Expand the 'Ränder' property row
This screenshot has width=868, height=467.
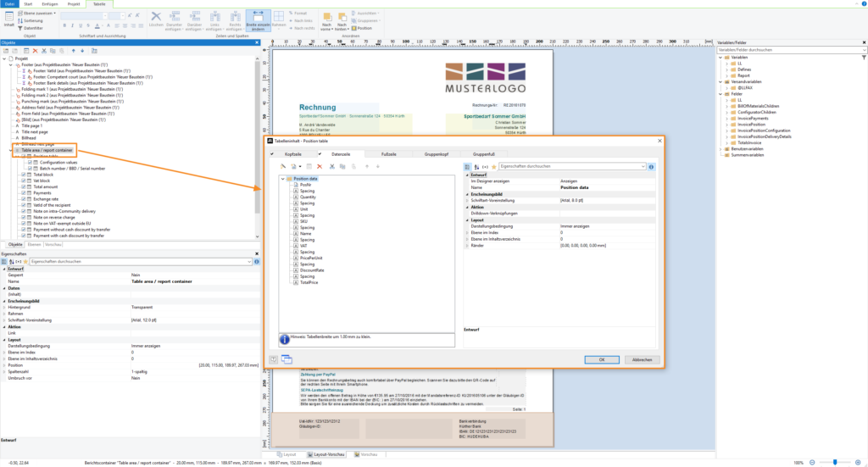click(466, 245)
